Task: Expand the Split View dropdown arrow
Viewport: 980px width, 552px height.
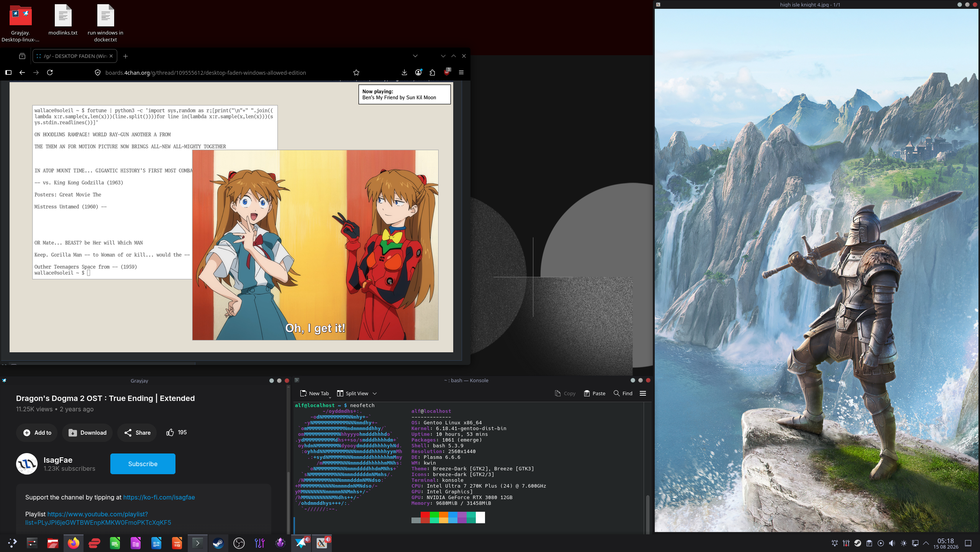Action: pyautogui.click(x=375, y=393)
